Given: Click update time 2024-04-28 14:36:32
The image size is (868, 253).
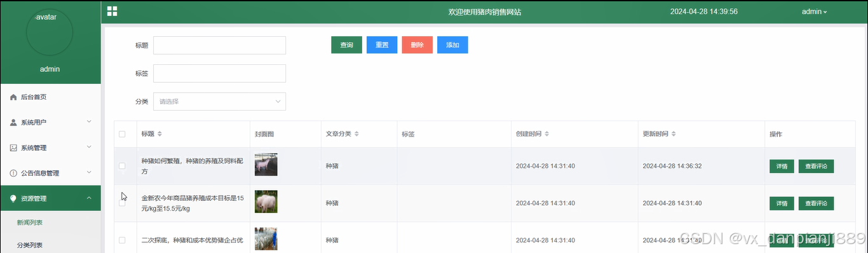Looking at the screenshot, I should click(x=672, y=166).
